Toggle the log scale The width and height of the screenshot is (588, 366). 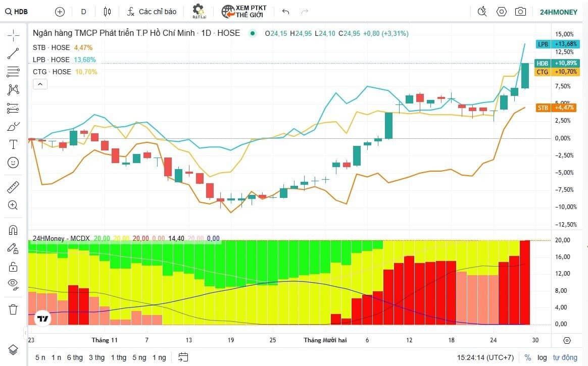[542, 357]
